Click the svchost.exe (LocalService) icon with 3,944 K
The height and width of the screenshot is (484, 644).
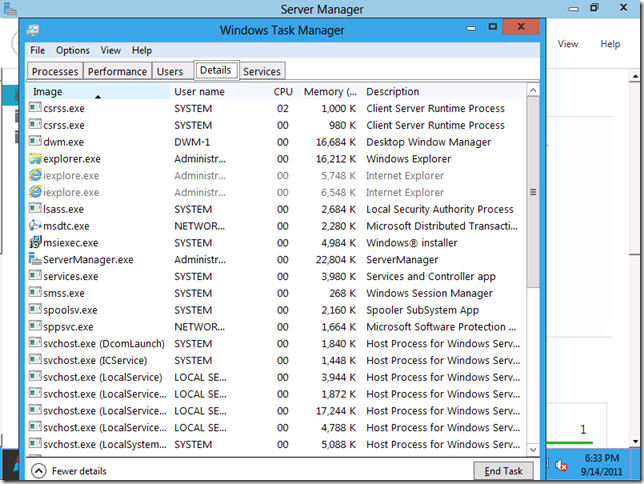click(x=35, y=376)
